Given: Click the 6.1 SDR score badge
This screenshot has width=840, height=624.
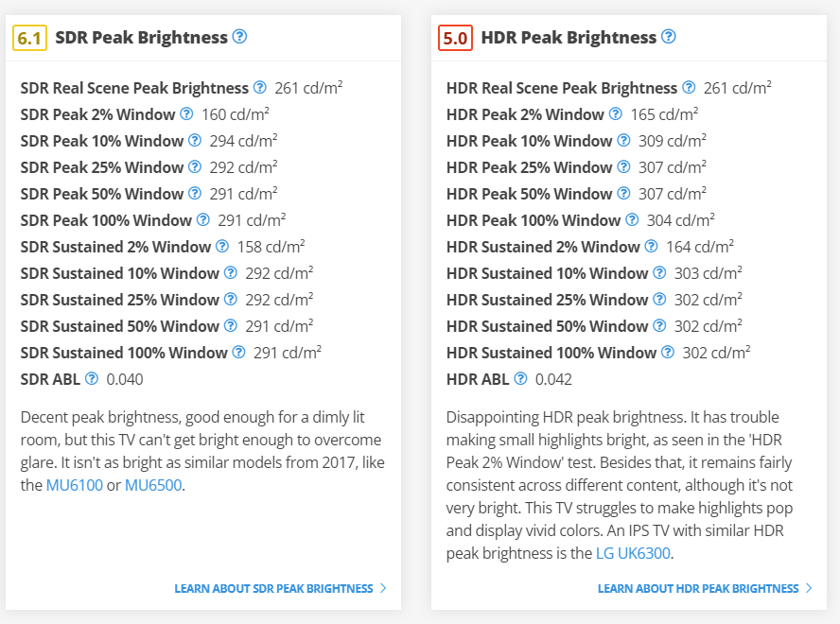Looking at the screenshot, I should [x=27, y=38].
